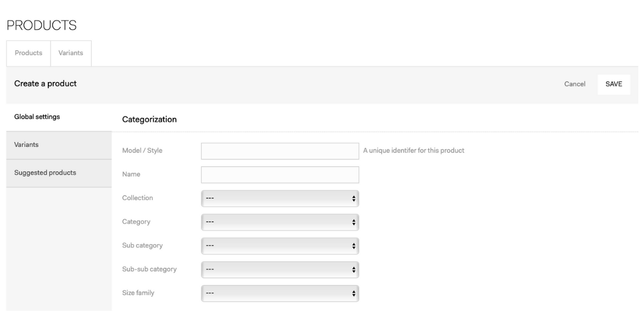This screenshot has width=644, height=322.
Task: Cancel product creation
Action: (575, 84)
